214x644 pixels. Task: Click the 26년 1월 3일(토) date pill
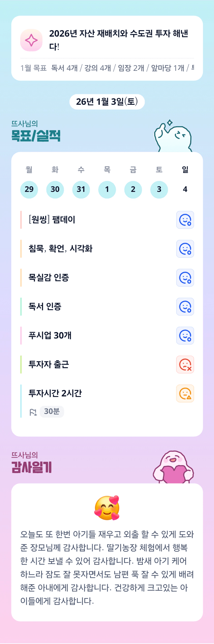pyautogui.click(x=107, y=102)
